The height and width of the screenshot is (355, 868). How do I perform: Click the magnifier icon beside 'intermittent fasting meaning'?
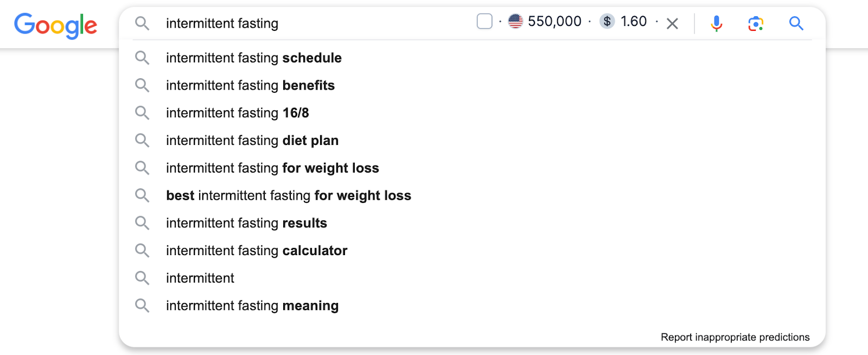[x=142, y=306]
